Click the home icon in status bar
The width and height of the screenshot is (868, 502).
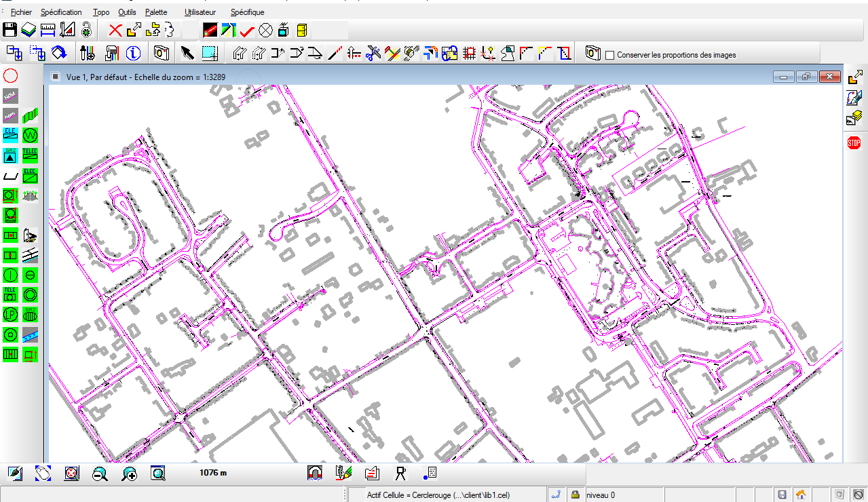click(801, 495)
